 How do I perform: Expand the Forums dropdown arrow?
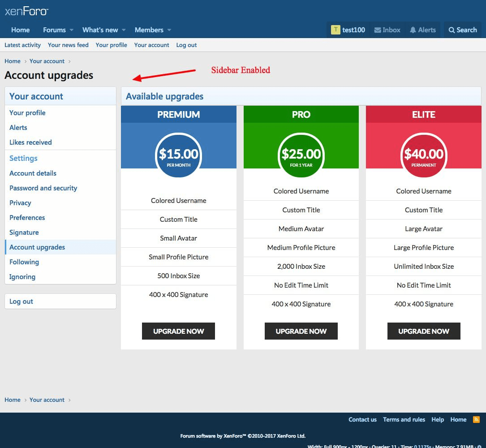71,30
